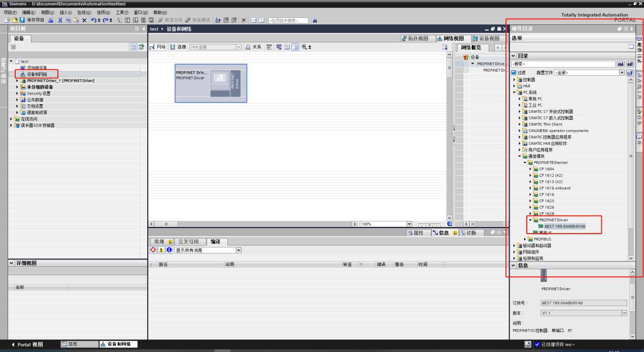Click 网络 networking mode button
Image resolution: width=644 pixels, height=352 pixels.
pyautogui.click(x=158, y=47)
